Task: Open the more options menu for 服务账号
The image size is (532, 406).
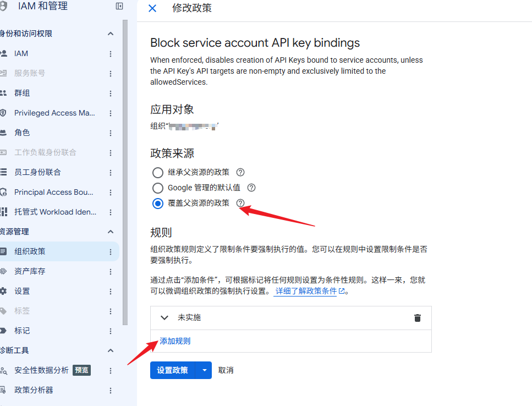Action: [x=111, y=73]
